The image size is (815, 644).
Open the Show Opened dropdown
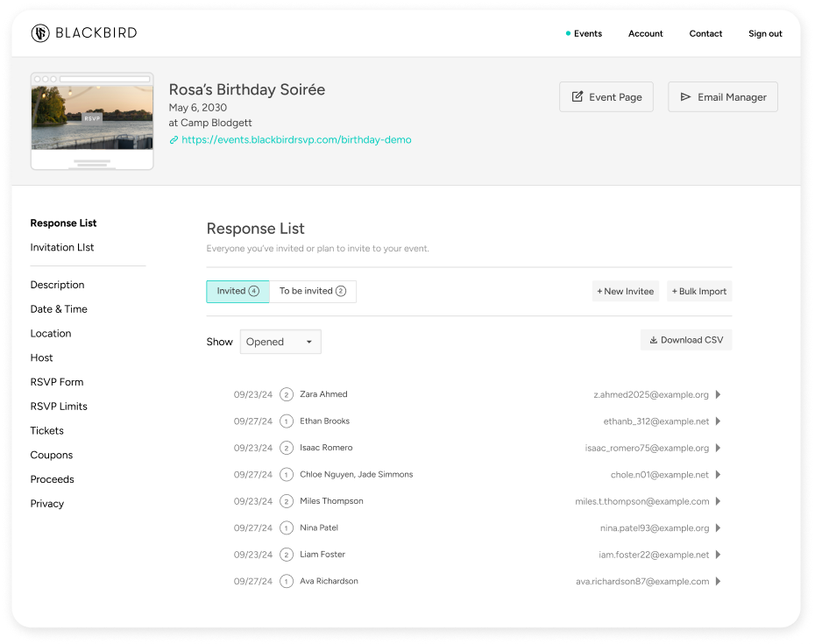pyautogui.click(x=280, y=342)
